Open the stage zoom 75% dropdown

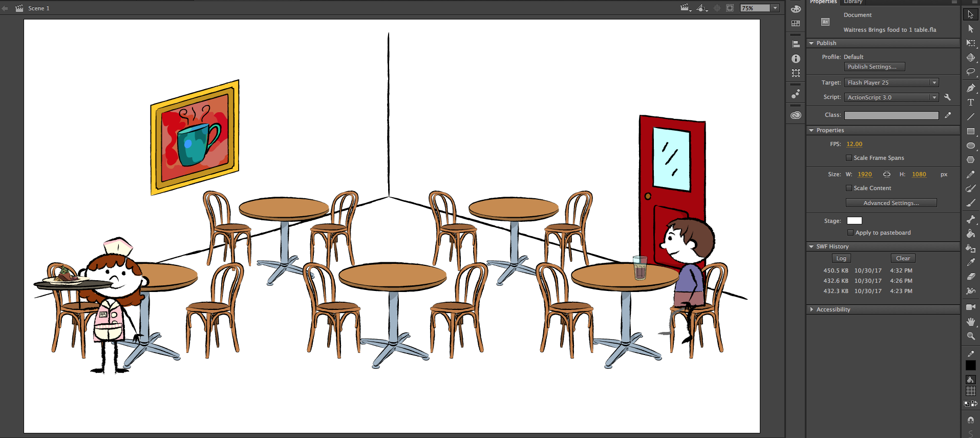pos(775,8)
